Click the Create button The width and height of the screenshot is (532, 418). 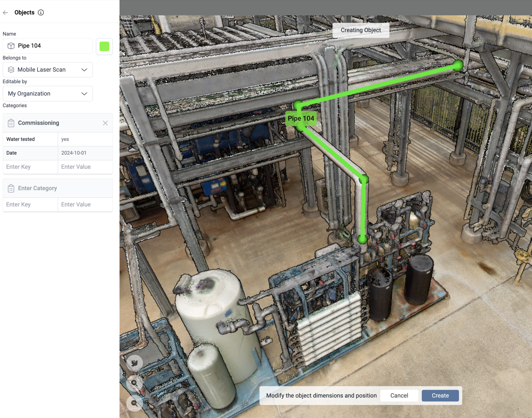[x=440, y=396]
